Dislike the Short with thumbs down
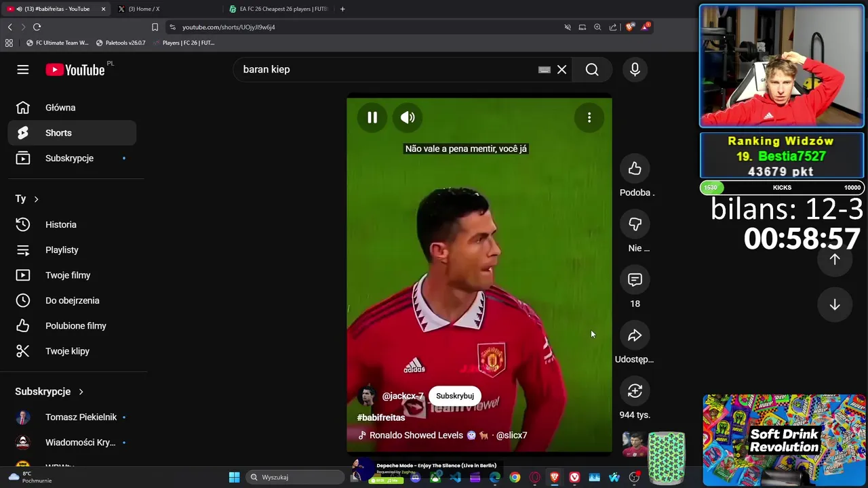Screen dimensions: 868x488 coord(635,224)
